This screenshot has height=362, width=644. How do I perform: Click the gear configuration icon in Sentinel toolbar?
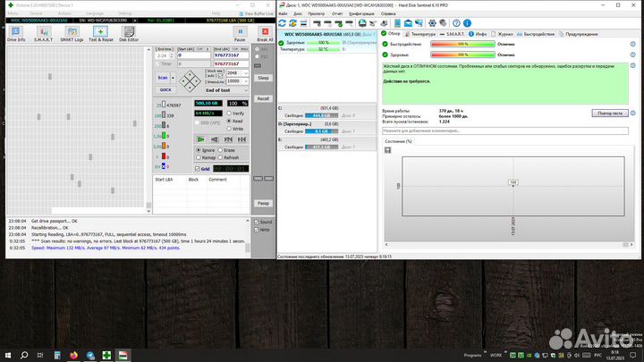pyautogui.click(x=432, y=23)
